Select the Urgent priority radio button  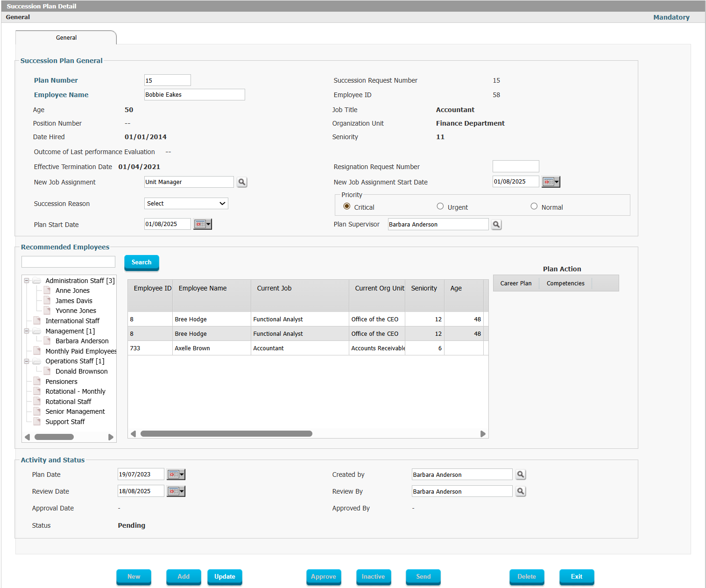point(440,206)
